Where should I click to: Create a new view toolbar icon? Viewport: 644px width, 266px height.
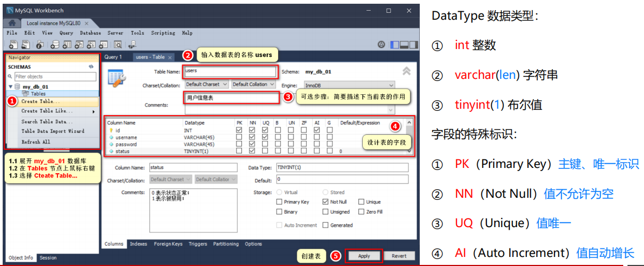tap(79, 45)
